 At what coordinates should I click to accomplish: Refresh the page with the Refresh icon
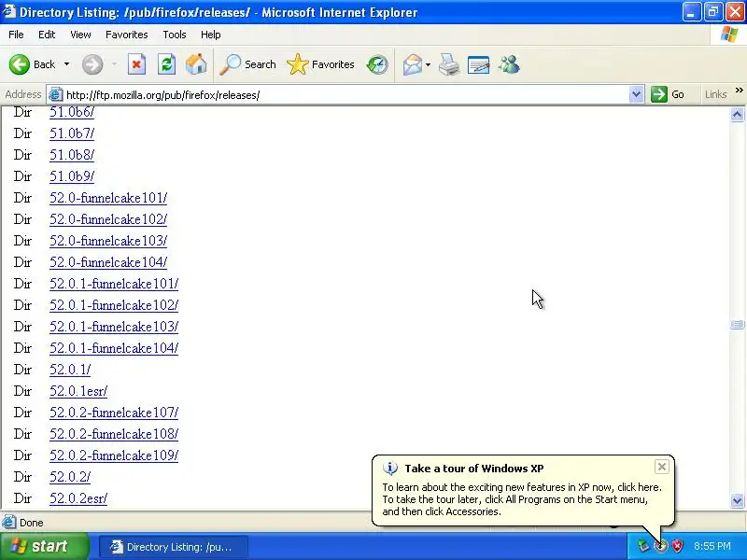166,64
